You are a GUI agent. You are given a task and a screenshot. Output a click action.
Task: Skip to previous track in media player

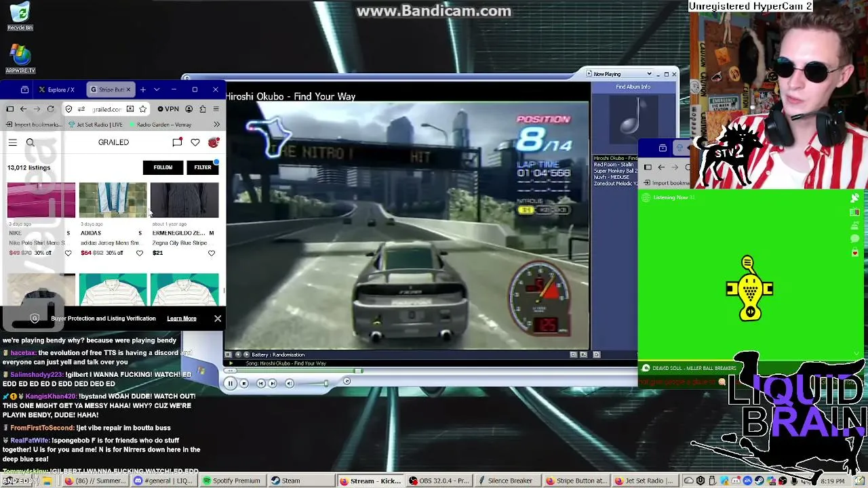pyautogui.click(x=261, y=384)
